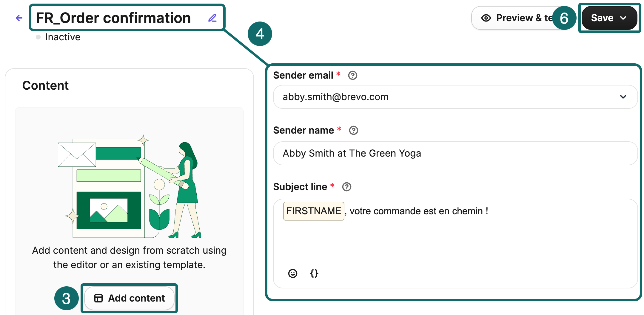Open Sender name help tooltip icon
Screen dimensions: 644x315
(354, 130)
